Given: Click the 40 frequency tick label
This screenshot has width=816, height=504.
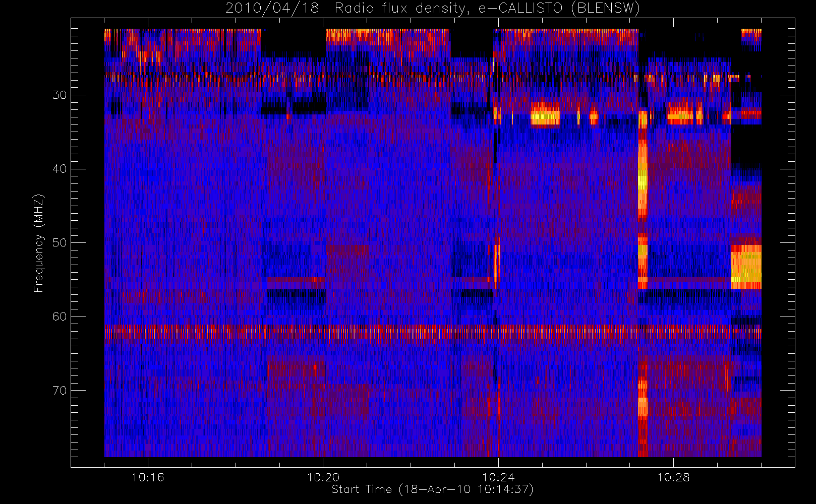Looking at the screenshot, I should coord(60,169).
